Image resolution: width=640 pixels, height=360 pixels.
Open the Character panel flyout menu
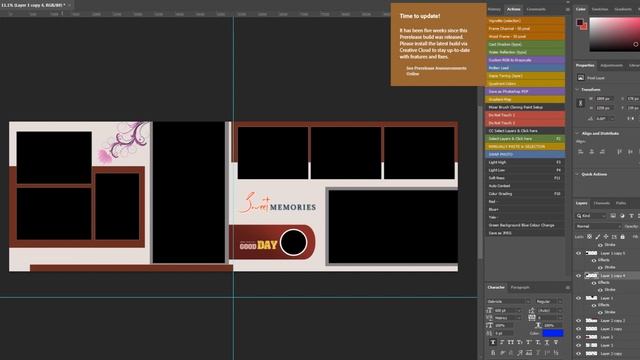(x=567, y=288)
